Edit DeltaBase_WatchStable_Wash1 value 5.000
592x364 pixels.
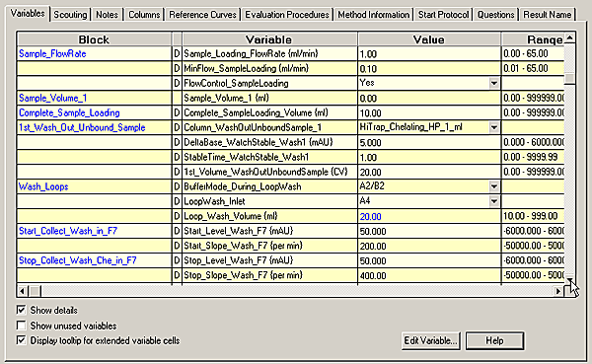coord(429,142)
